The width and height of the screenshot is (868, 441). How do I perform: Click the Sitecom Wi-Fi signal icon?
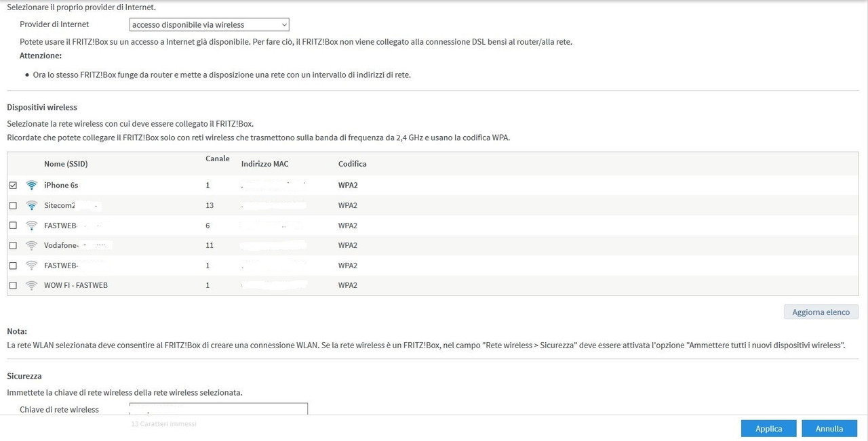[31, 205]
